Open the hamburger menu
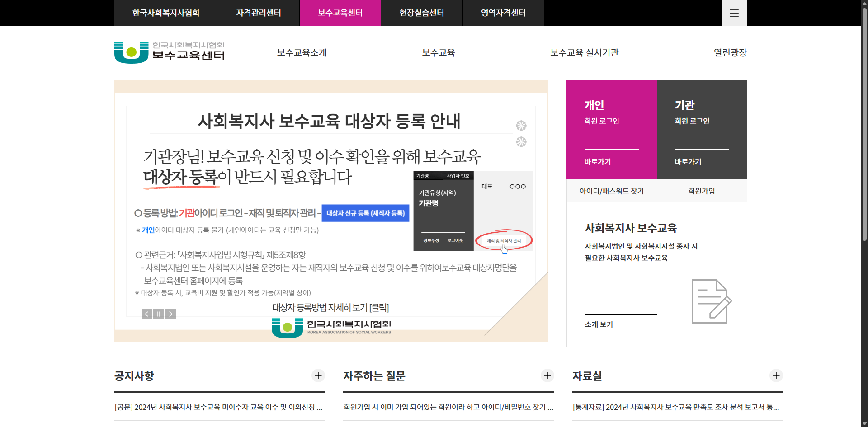Screen dimensions: 868x427 (x=734, y=13)
